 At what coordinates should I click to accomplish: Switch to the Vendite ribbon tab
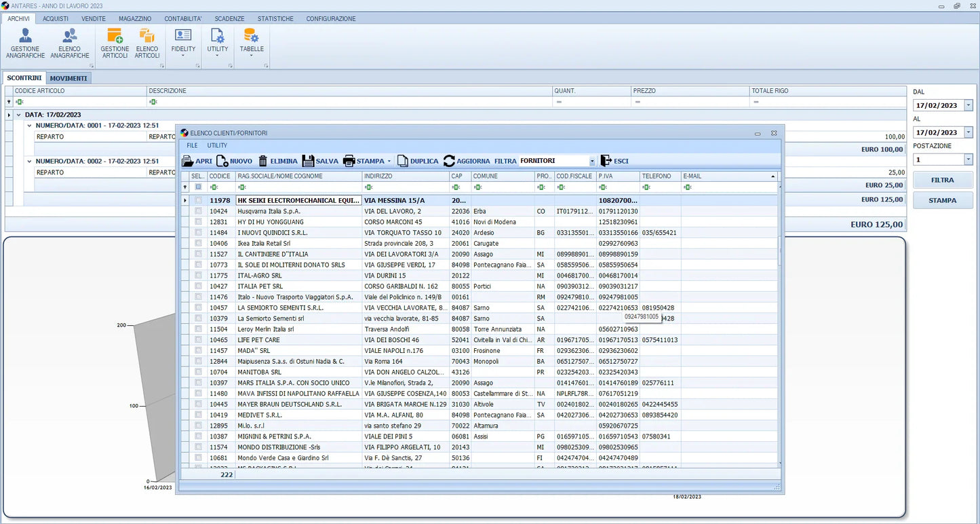tap(94, 18)
